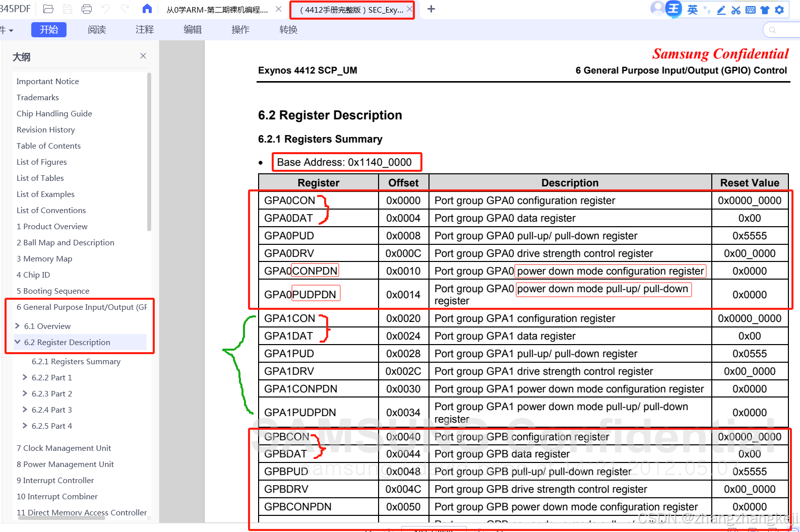
Task: Jump to Trademarks in outline
Action: (x=38, y=97)
